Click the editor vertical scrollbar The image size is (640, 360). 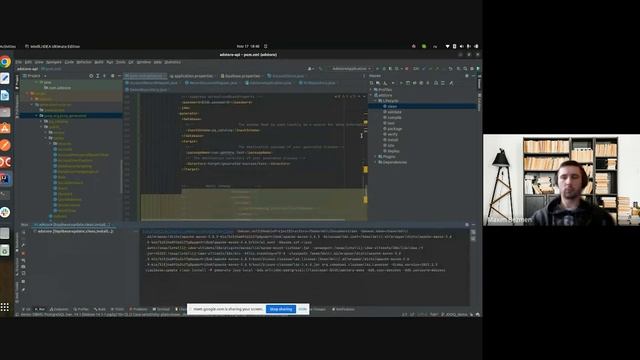(366, 157)
